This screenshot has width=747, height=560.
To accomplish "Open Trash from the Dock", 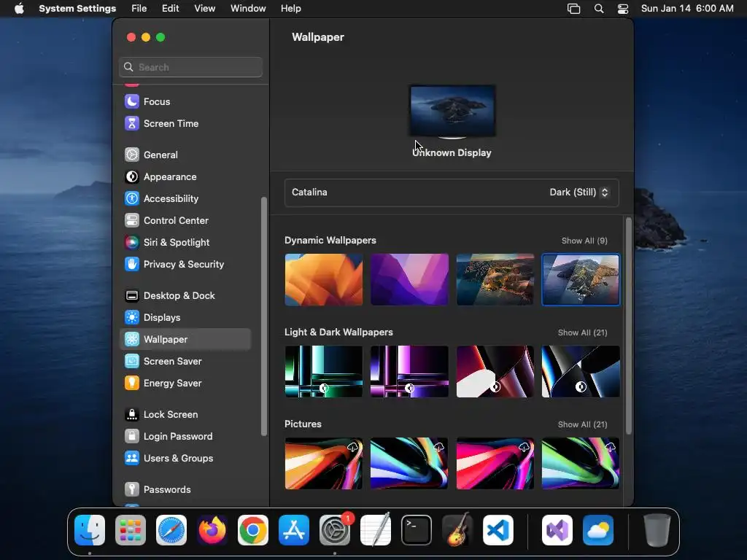I will pyautogui.click(x=657, y=530).
